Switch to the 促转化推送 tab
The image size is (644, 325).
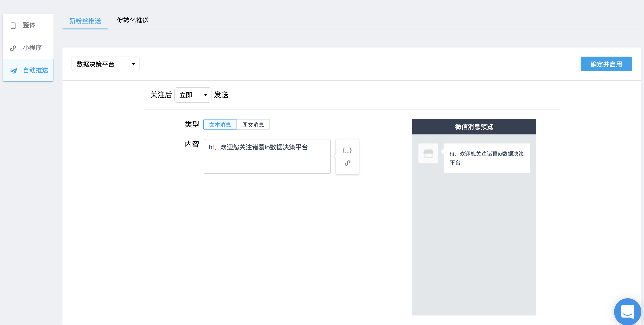(132, 21)
